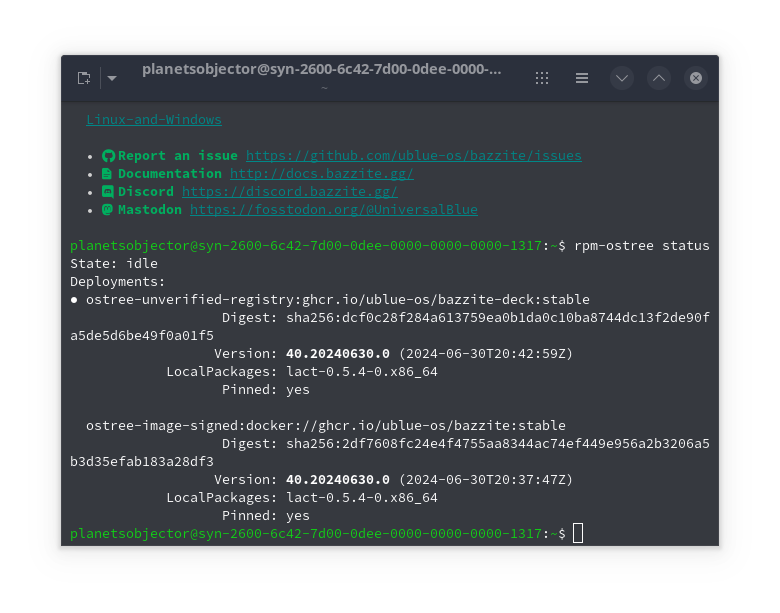This screenshot has height=613, width=780.
Task: Click the window title planetsobjector@syn-2600
Action: [321, 69]
